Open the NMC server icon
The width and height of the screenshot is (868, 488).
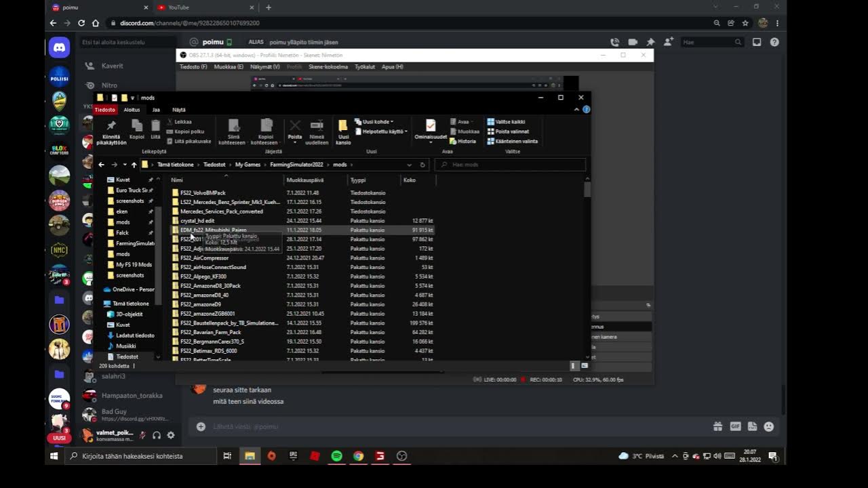59,249
